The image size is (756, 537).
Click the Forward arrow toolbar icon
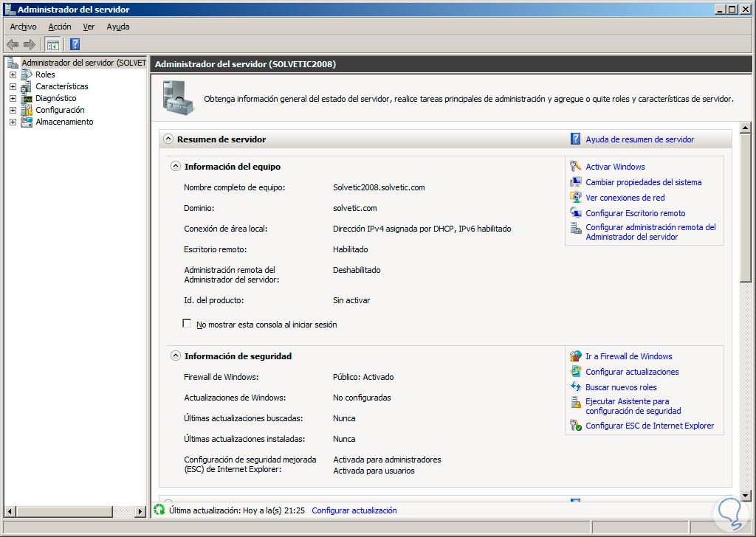click(x=30, y=45)
